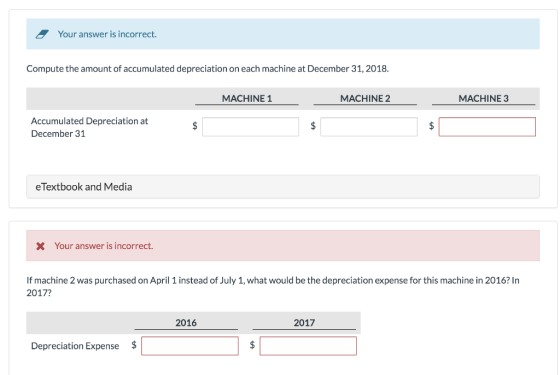Click the 'If machine 2 was purchased' question text
Viewport: 560px width, 375px height.
click(x=273, y=286)
